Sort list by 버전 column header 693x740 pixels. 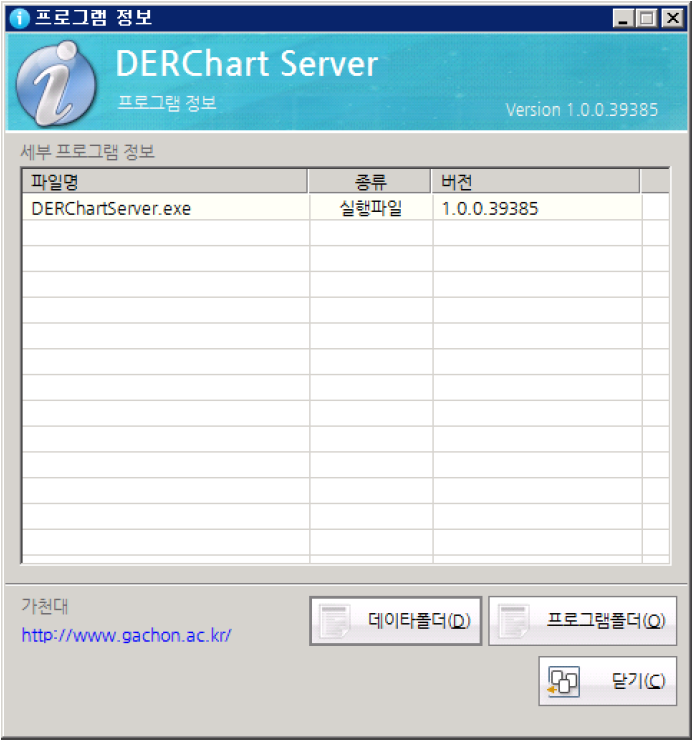[535, 181]
